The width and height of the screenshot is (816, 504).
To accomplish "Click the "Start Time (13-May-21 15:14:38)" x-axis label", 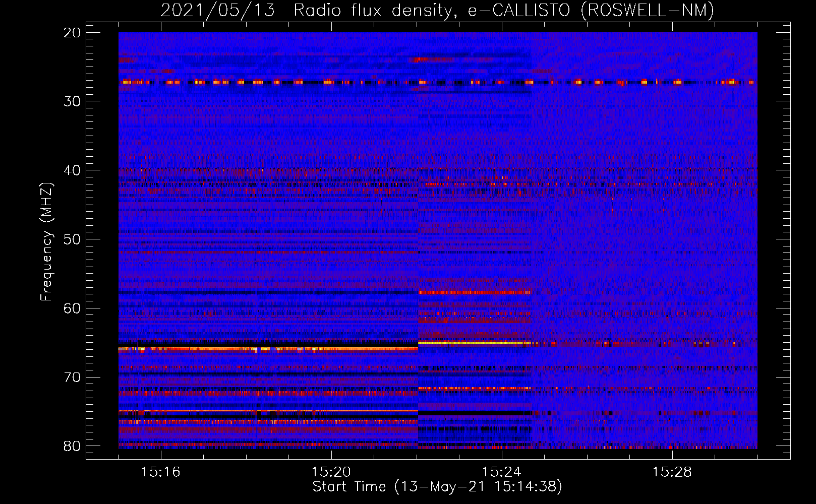I will tap(437, 487).
